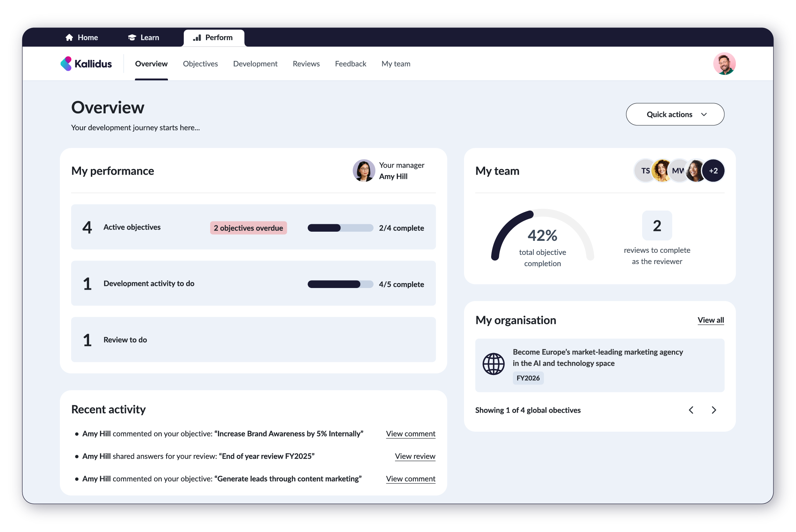Click the Home house icon

tap(69, 37)
